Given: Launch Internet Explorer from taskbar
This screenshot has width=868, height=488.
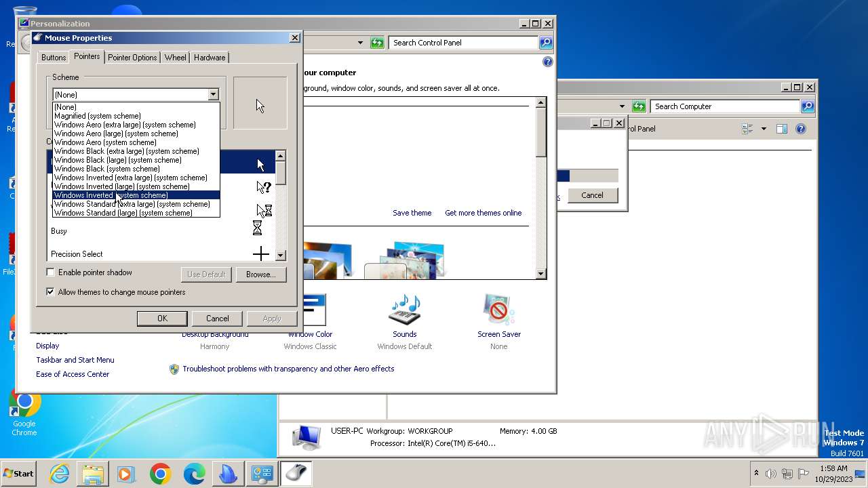Looking at the screenshot, I should [x=60, y=474].
